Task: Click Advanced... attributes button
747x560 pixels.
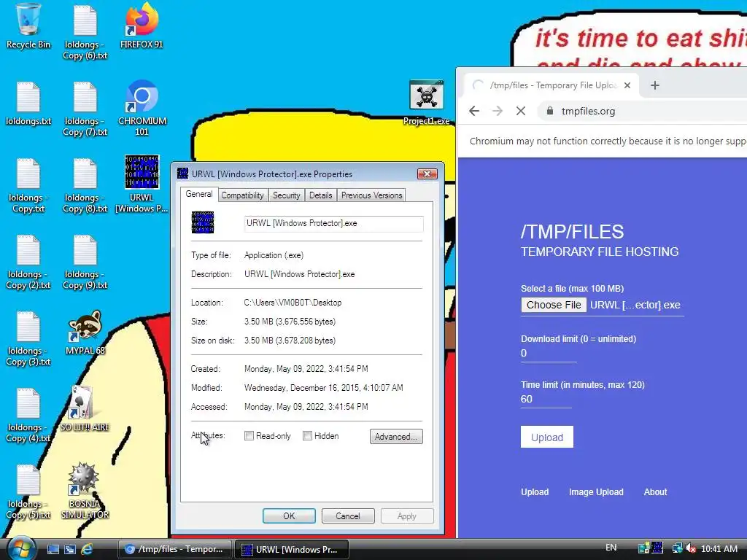Action: pos(396,437)
